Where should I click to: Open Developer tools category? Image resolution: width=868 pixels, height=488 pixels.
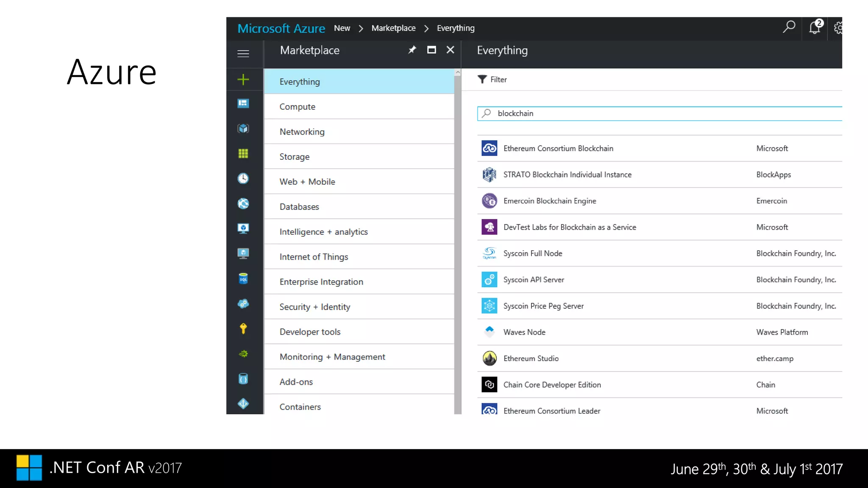359,331
